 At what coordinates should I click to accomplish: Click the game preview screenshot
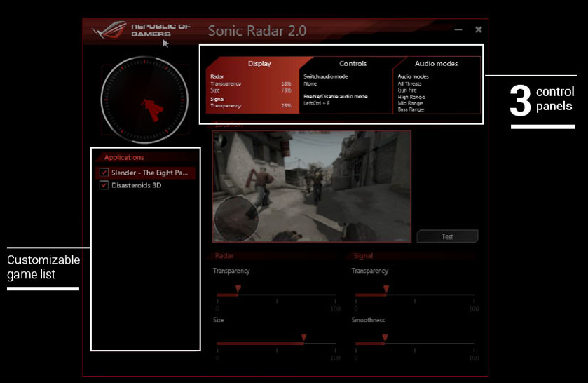point(312,187)
